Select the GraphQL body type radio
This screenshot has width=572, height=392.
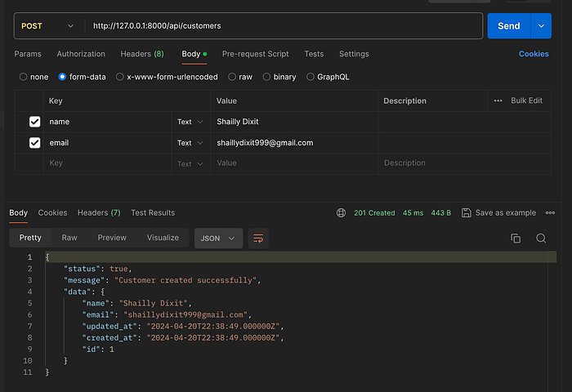(x=310, y=77)
